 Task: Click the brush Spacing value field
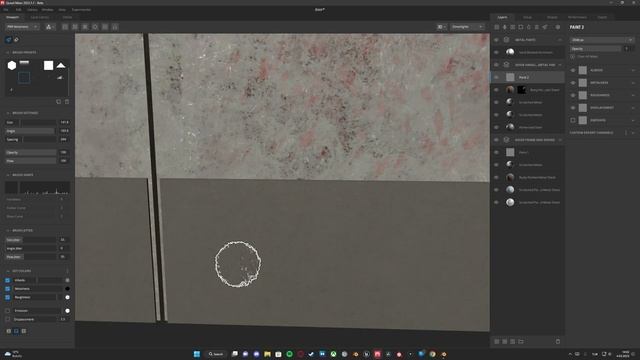point(64,140)
